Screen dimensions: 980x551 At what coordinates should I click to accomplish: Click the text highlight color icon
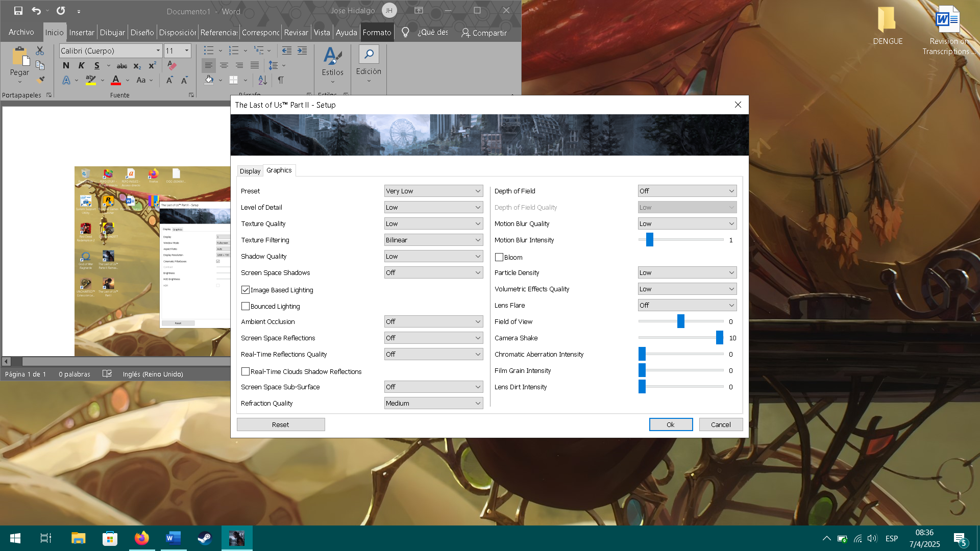pos(91,80)
